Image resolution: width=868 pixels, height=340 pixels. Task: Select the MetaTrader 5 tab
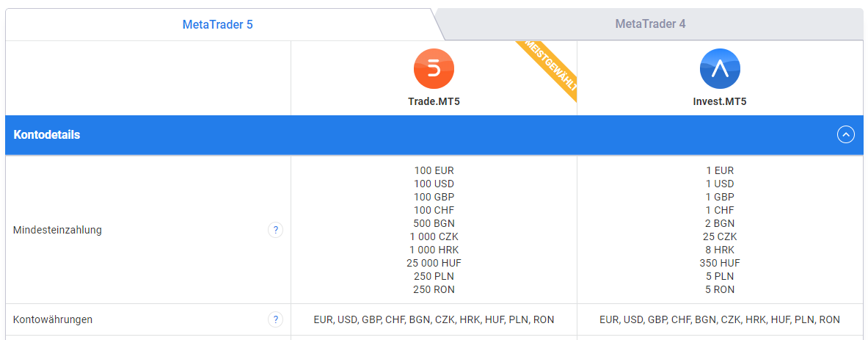tap(218, 24)
